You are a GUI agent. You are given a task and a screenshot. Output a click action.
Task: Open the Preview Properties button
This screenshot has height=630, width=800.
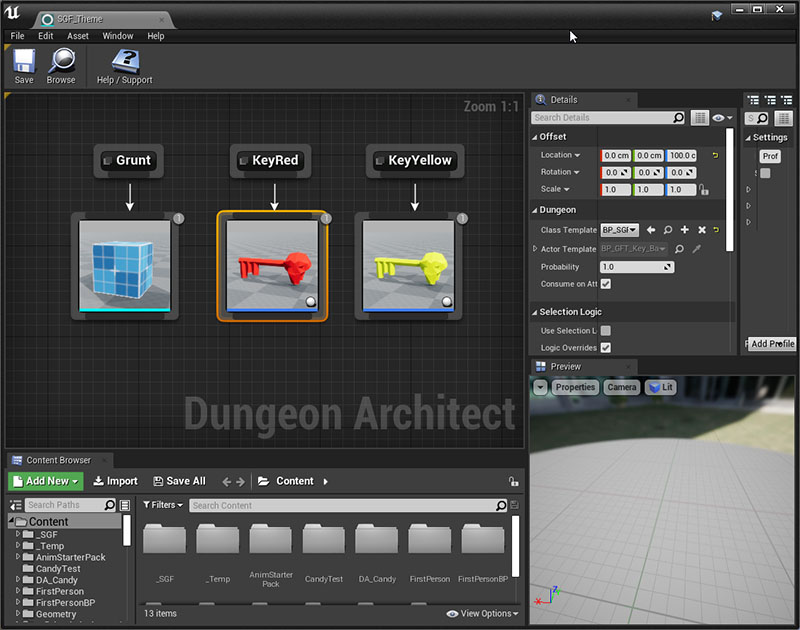576,387
